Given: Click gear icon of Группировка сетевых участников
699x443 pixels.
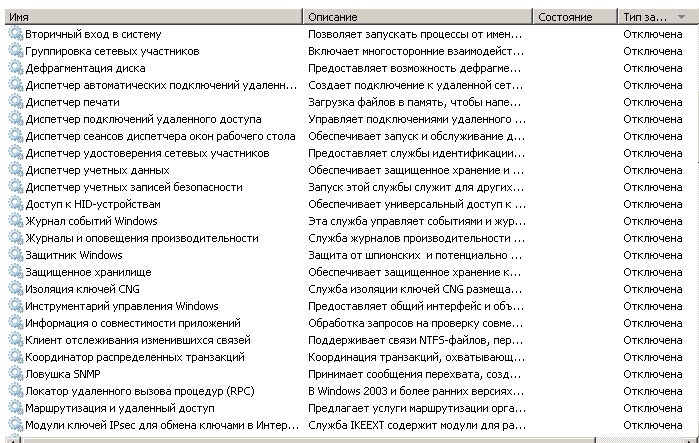Looking at the screenshot, I should point(16,51).
